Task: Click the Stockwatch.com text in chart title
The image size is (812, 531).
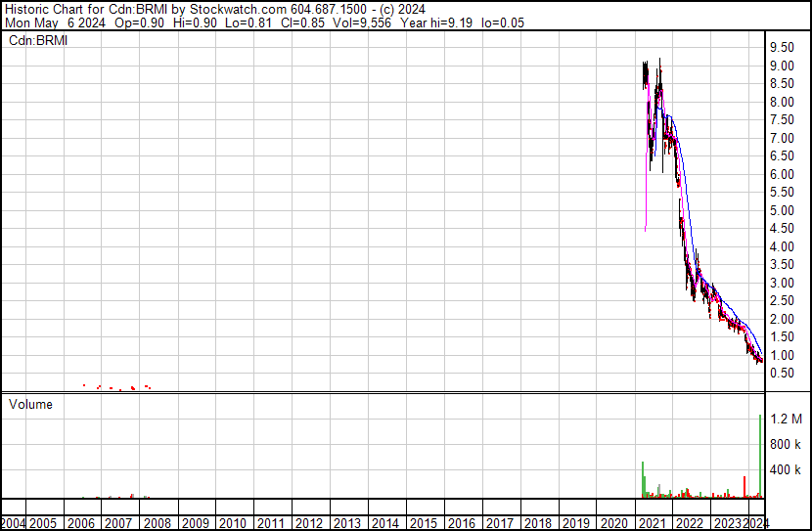Action: 238,10
